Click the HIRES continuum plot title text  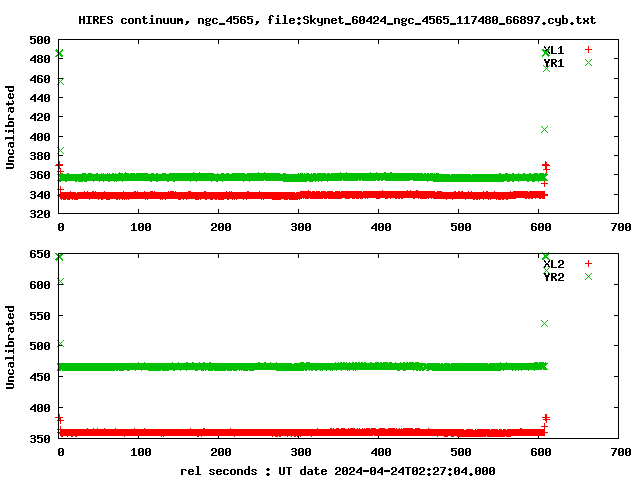pyautogui.click(x=337, y=20)
